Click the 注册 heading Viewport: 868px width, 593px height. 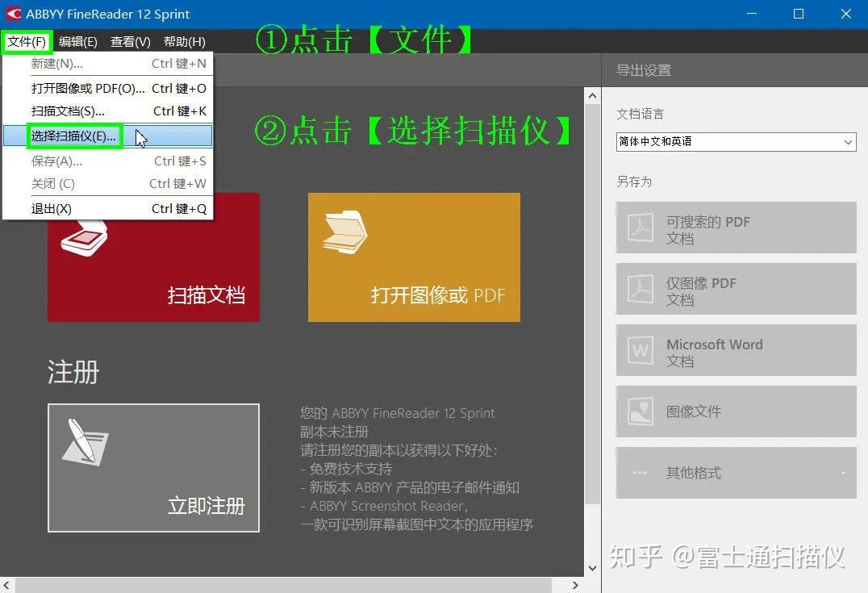click(73, 372)
